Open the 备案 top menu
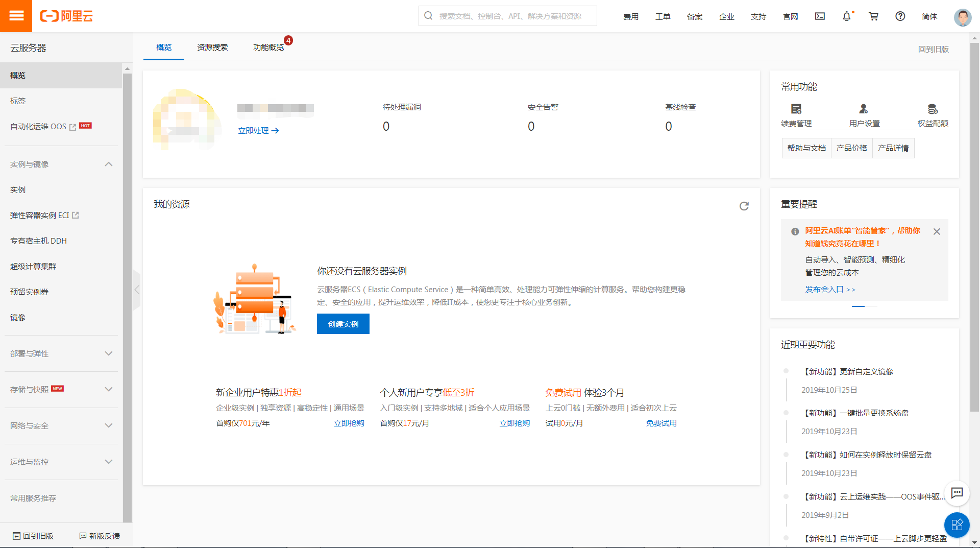The image size is (980, 548). tap(695, 16)
